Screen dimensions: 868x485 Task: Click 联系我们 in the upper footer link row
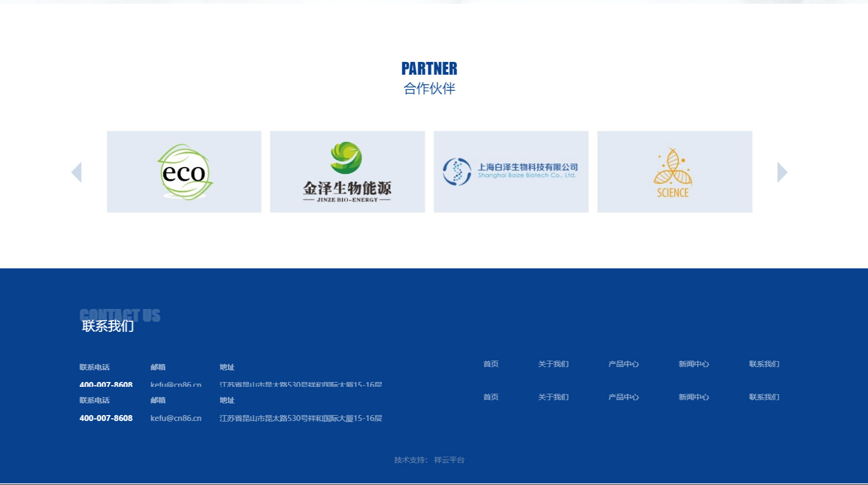pyautogui.click(x=764, y=364)
